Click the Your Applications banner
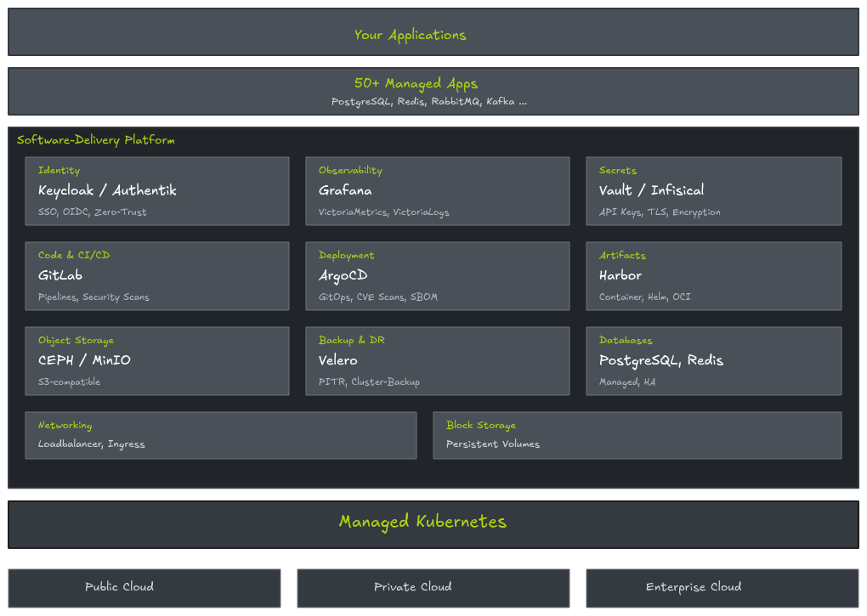 click(433, 32)
